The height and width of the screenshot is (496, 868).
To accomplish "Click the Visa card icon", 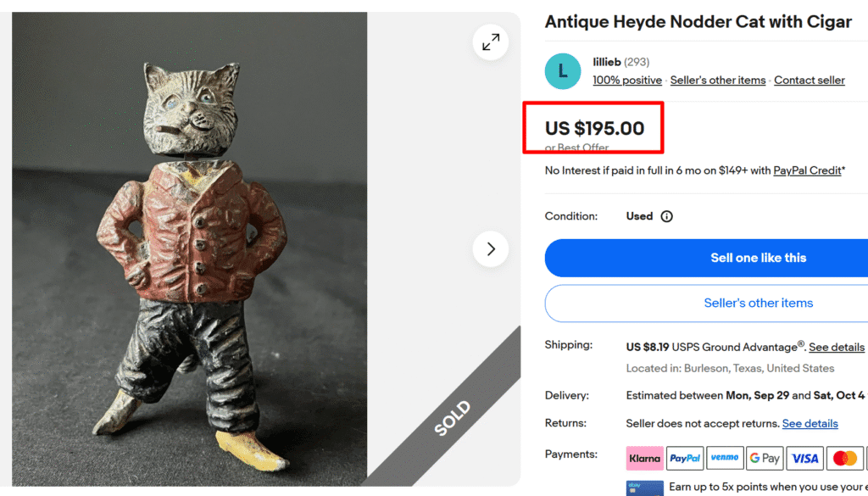I will pyautogui.click(x=804, y=458).
